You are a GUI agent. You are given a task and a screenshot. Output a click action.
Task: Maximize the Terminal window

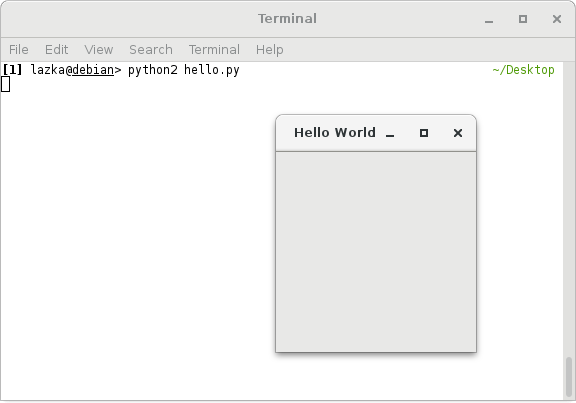coord(523,19)
